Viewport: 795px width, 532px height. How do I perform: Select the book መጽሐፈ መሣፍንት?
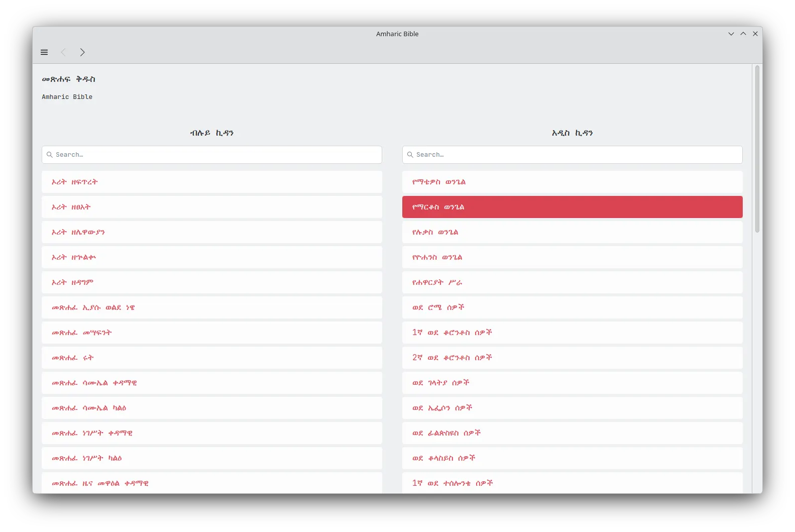[212, 333]
